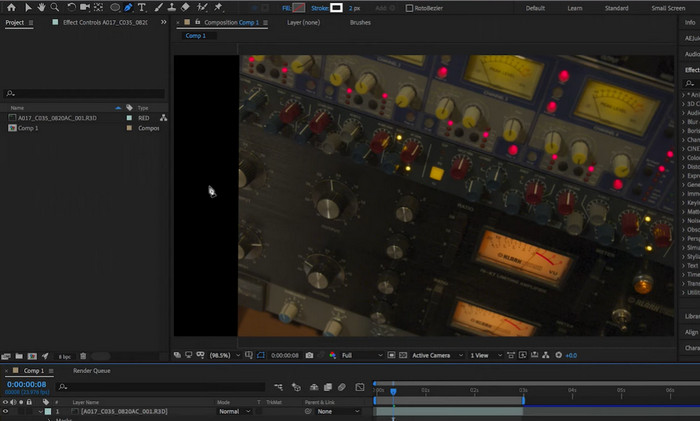
Task: Select the Pen tool
Action: tap(128, 7)
